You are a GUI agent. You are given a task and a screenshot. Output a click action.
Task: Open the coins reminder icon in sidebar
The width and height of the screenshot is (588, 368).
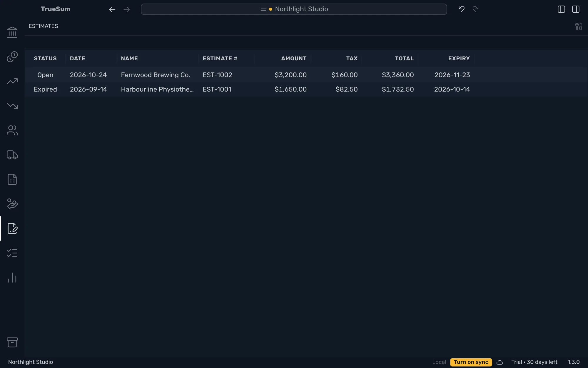12,57
